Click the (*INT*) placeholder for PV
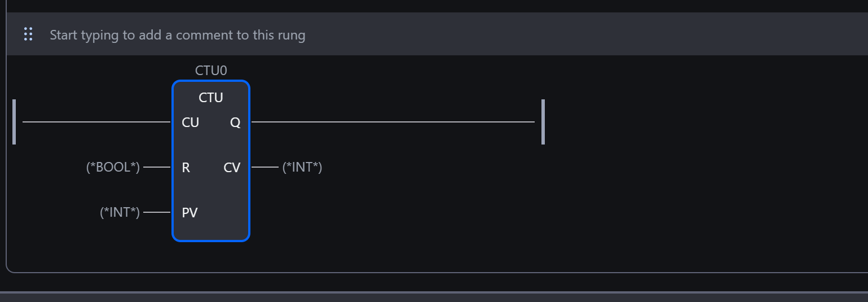The height and width of the screenshot is (302, 868). tap(120, 213)
